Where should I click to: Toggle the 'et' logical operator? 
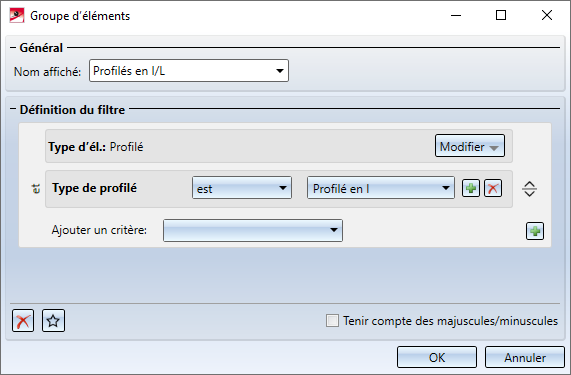coord(36,189)
